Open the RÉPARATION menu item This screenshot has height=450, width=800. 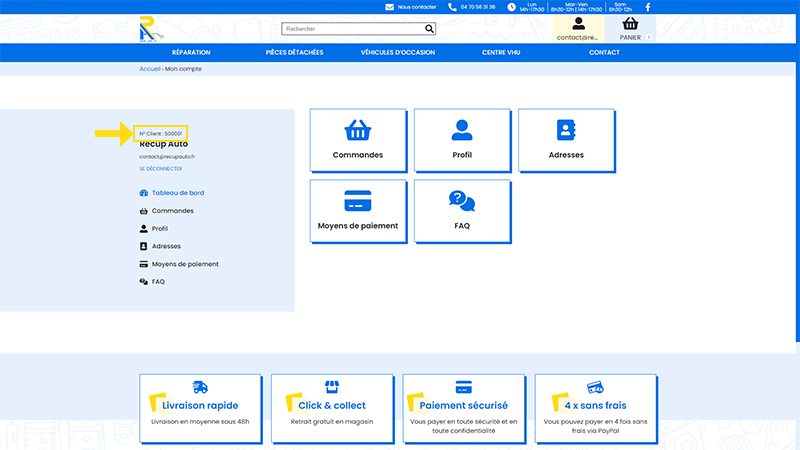pyautogui.click(x=191, y=53)
